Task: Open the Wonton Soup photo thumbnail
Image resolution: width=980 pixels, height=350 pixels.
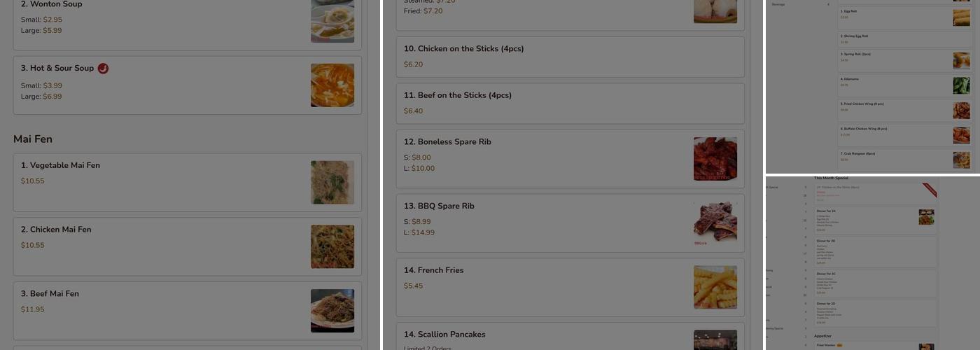Action: coord(332,21)
